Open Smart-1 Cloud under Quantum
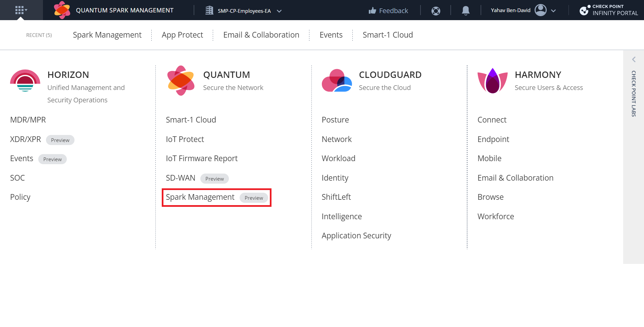Screen dimensions: 644x327 coord(191,120)
